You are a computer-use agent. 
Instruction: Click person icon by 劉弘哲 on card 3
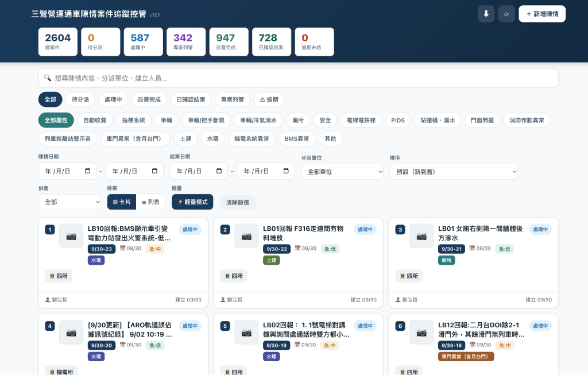pyautogui.click(x=398, y=300)
